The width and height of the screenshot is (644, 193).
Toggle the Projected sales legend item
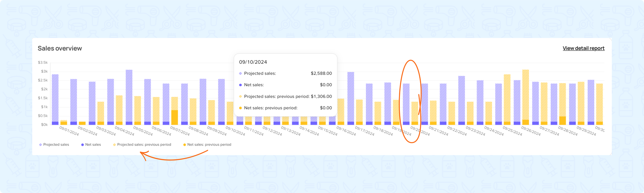54,145
